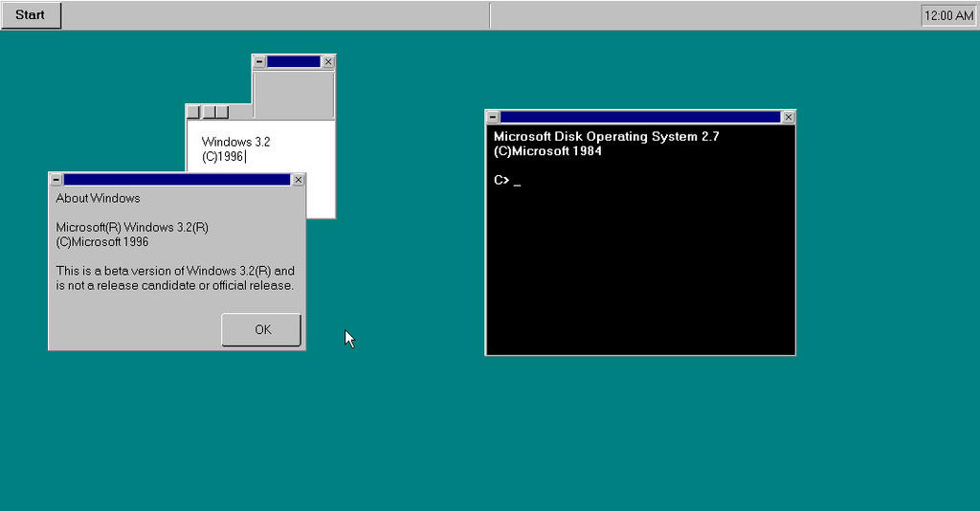Click the "(C)Microsoft 1996" line in the dialog
Viewport: 980px width, 511px height.
(101, 242)
